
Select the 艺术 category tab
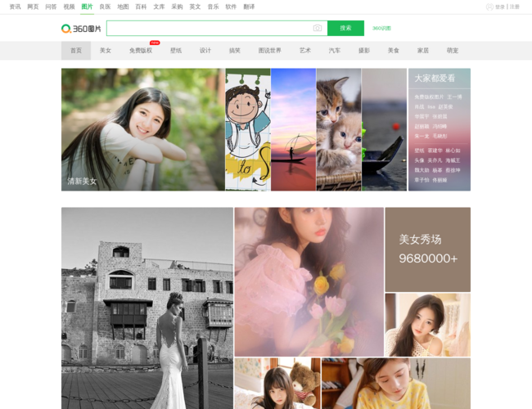(x=305, y=51)
